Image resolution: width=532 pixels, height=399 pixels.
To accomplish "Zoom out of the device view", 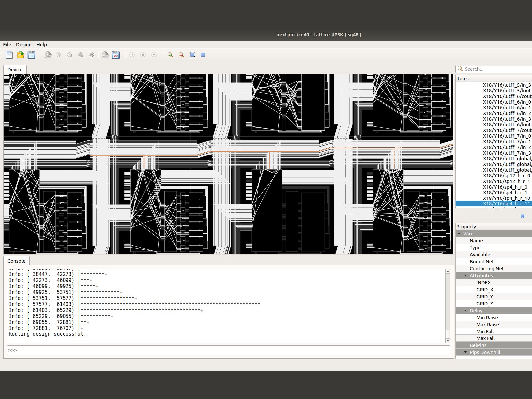I will pyautogui.click(x=181, y=55).
